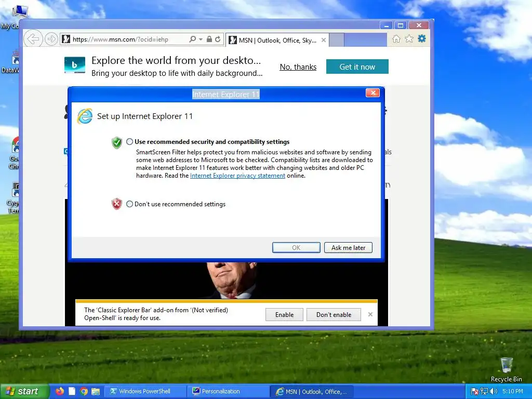Click the No, thanks link

pyautogui.click(x=298, y=67)
